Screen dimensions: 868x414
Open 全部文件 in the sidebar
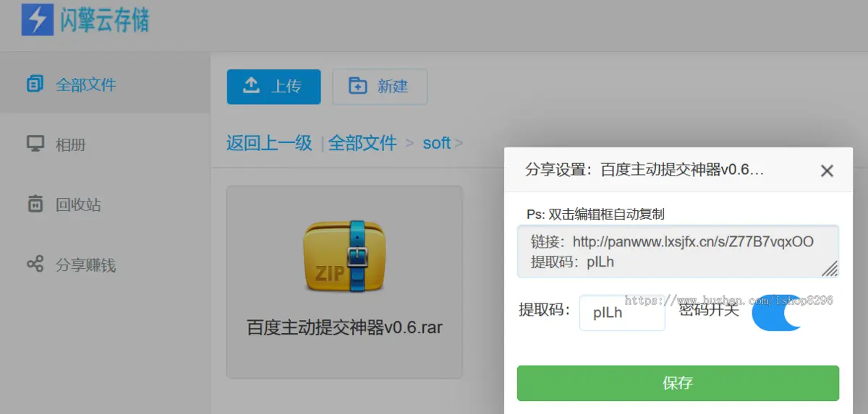105,85
